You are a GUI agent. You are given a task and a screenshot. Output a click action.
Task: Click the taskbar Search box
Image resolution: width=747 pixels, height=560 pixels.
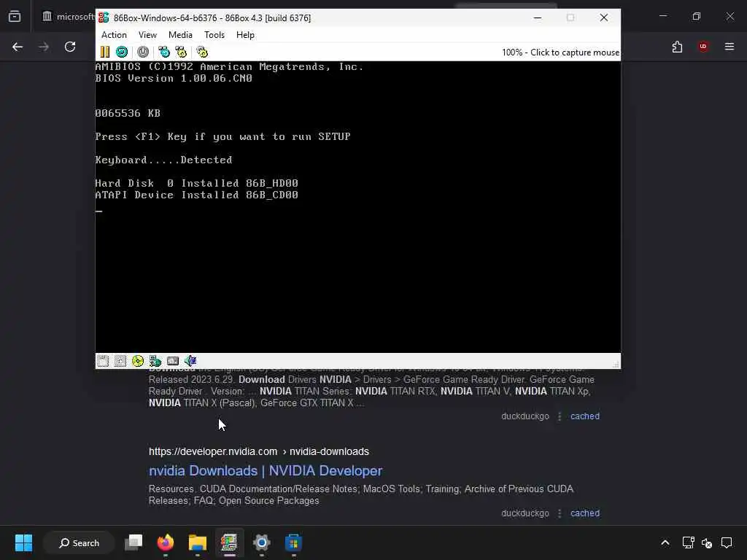(79, 542)
